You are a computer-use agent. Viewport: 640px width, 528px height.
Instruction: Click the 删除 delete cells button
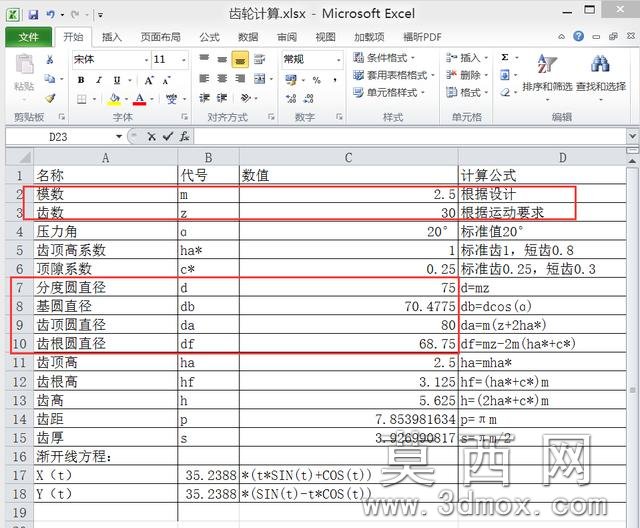coord(467,75)
